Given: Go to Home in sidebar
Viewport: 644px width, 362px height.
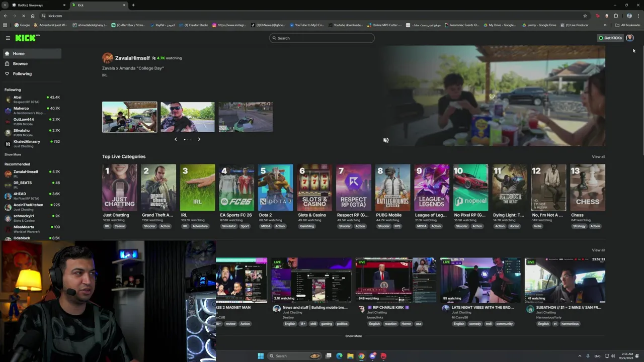Looking at the screenshot, I should tap(32, 53).
